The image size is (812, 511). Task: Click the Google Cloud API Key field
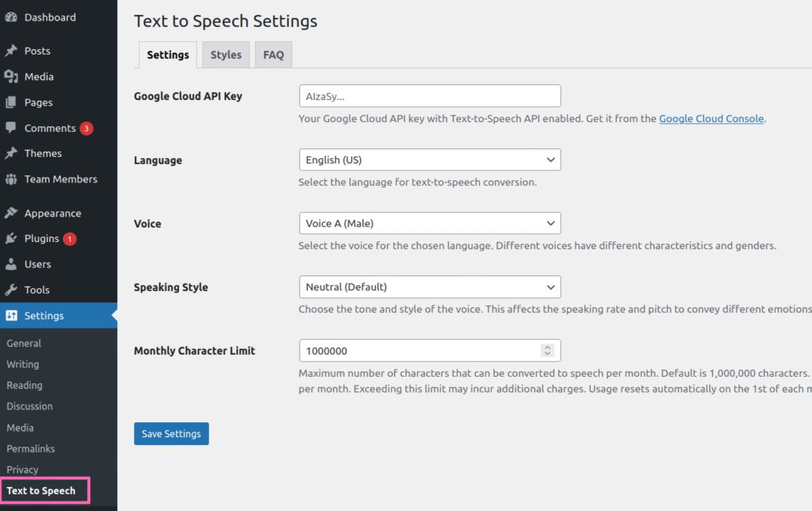coord(430,96)
